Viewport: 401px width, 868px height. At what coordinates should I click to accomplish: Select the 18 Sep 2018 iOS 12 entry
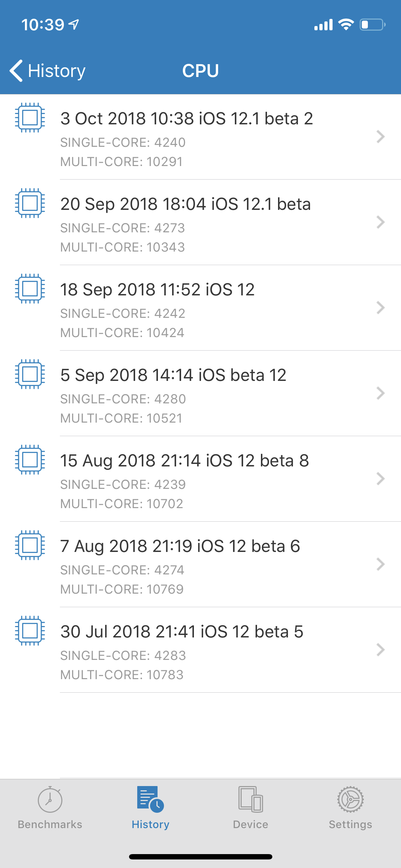200,308
